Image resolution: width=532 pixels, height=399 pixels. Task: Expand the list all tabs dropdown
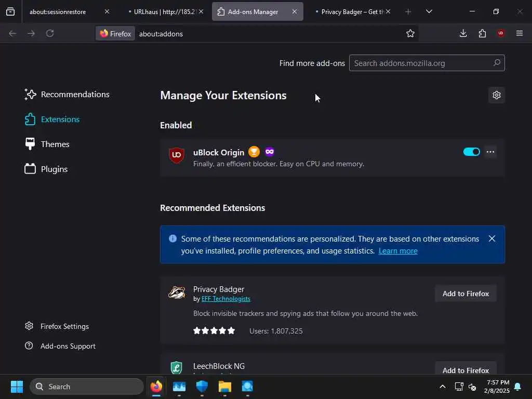pyautogui.click(x=429, y=11)
